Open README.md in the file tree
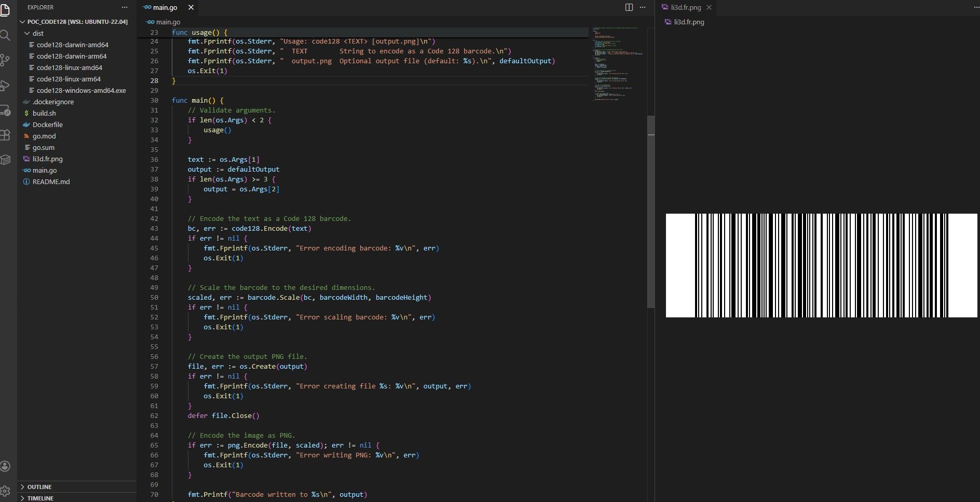This screenshot has height=502, width=980. [x=51, y=182]
